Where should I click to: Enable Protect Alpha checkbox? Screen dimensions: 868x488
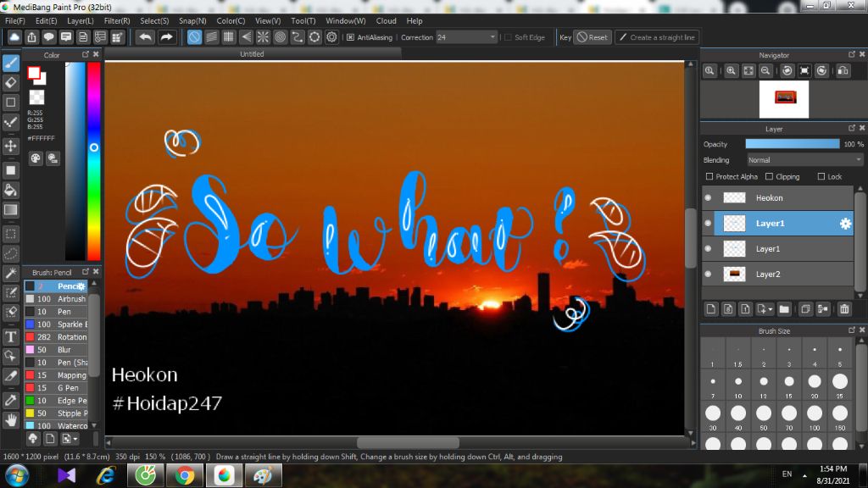point(709,176)
